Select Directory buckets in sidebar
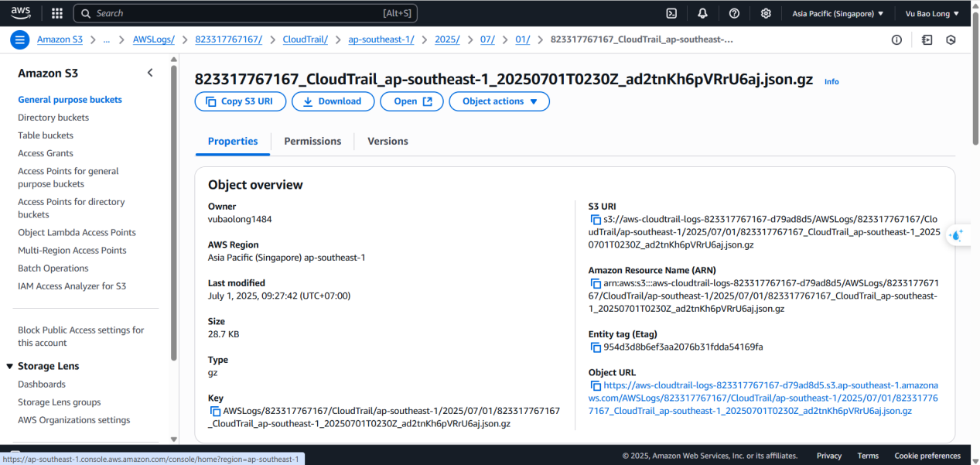Screen dimensions: 980x465 [x=53, y=118]
